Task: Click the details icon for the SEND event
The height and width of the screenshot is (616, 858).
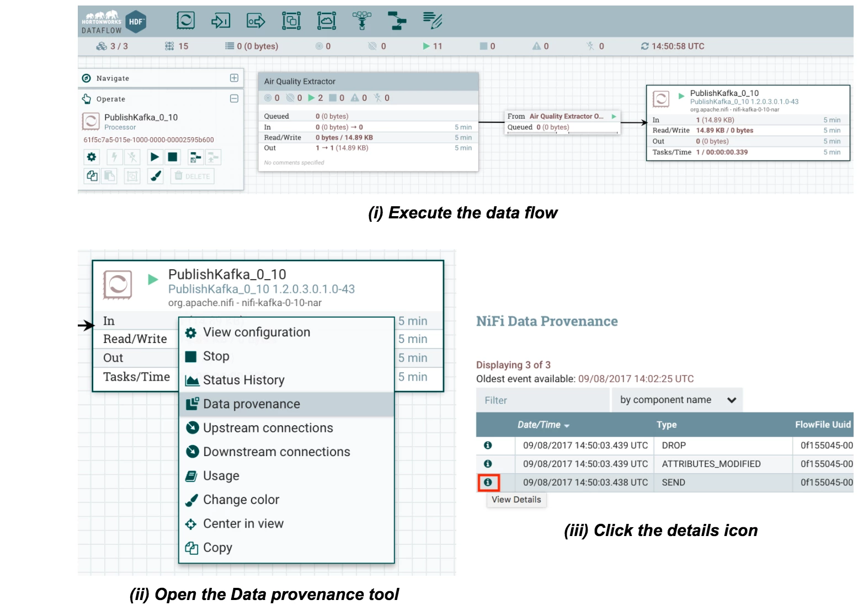Action: coord(488,483)
